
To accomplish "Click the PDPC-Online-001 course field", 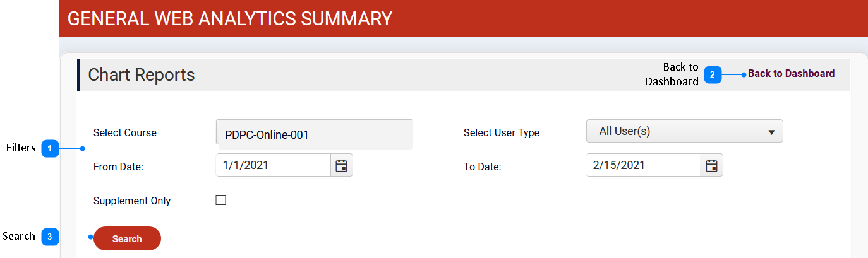I will pos(314,134).
